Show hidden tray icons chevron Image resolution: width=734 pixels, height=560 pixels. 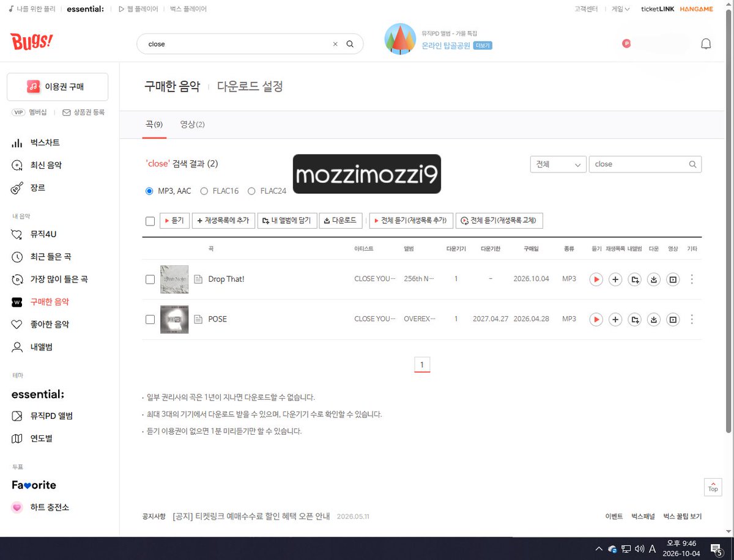point(599,549)
